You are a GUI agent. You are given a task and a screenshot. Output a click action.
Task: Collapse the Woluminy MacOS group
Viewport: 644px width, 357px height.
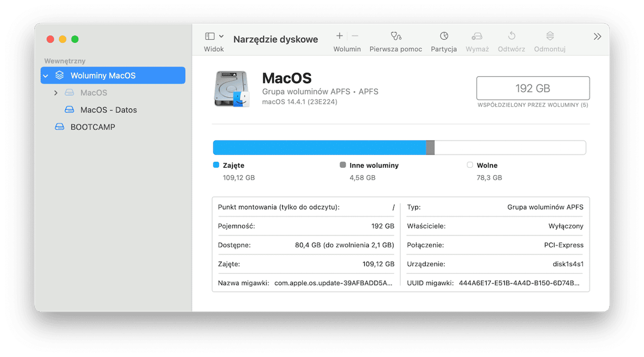(x=46, y=76)
